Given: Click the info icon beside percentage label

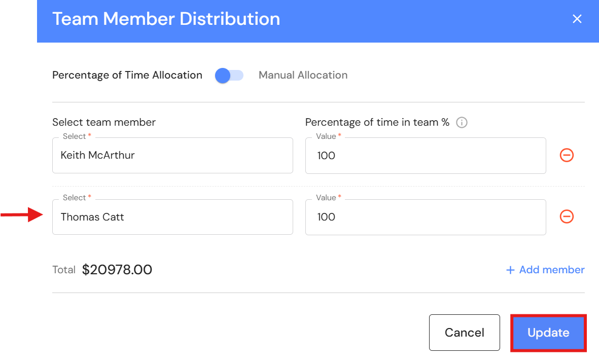Looking at the screenshot, I should coord(462,123).
